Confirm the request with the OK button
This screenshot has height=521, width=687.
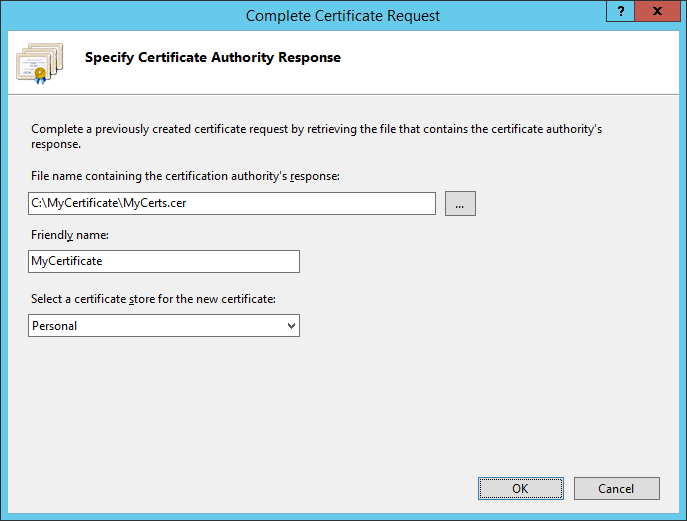click(521, 489)
